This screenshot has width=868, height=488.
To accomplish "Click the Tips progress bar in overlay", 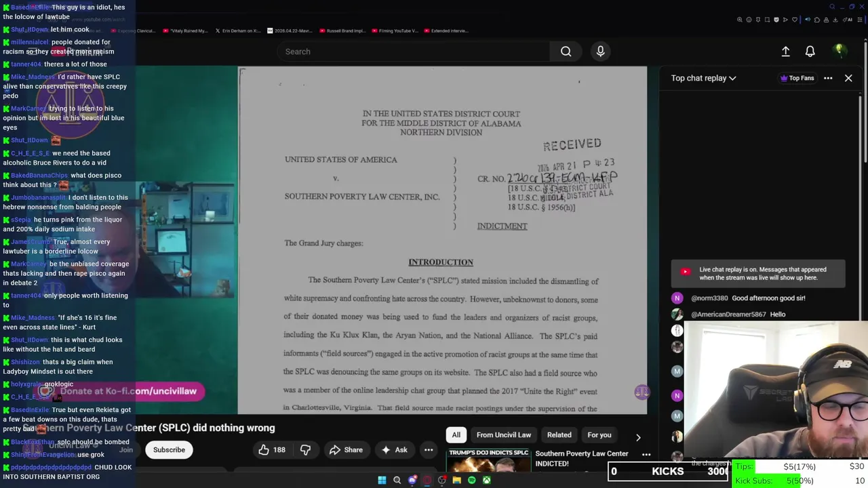I will point(799,467).
